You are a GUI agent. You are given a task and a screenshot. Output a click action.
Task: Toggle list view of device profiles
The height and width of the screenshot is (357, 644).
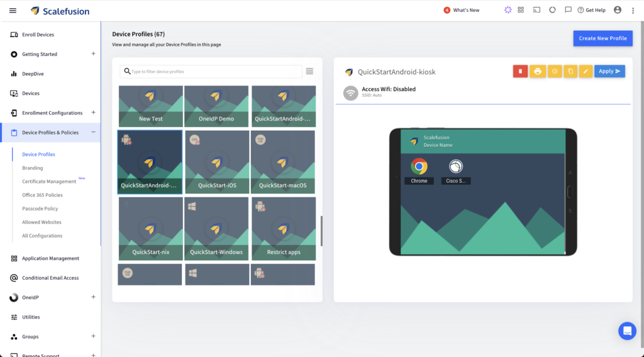coord(309,72)
